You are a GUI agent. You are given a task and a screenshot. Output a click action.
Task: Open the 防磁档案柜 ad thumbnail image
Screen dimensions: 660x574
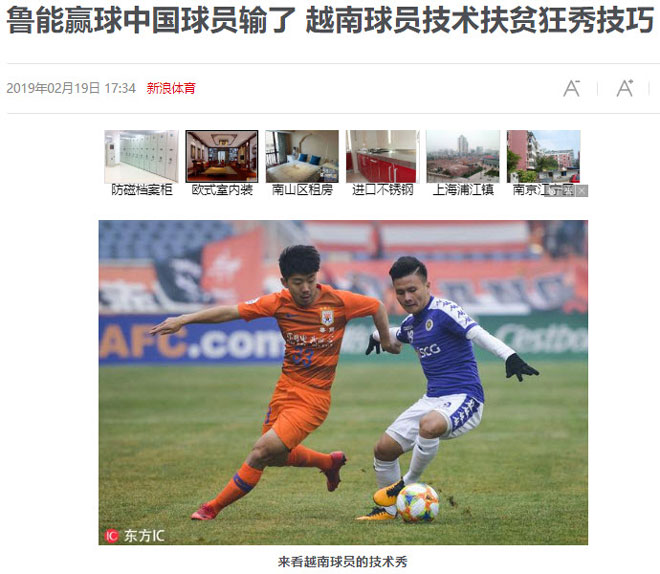[x=141, y=156]
